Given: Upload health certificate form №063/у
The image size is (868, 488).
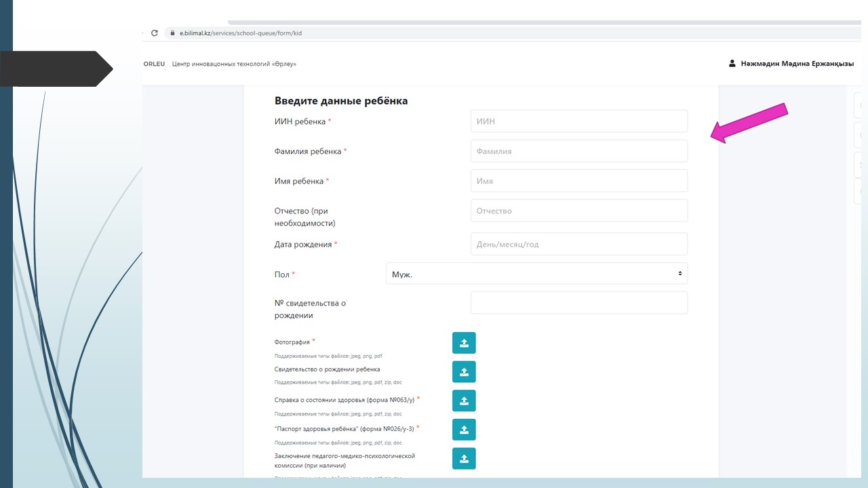Looking at the screenshot, I should (x=464, y=401).
